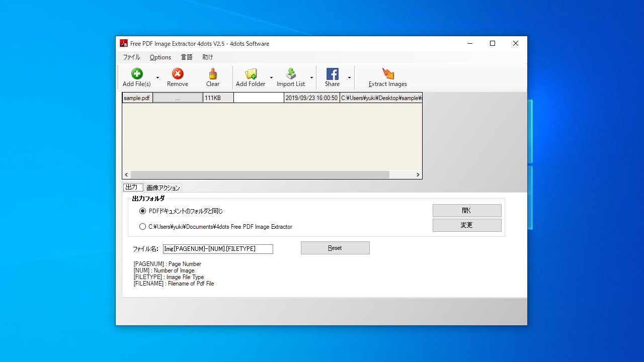
Task: Click the 111KB size cell
Action: (218, 98)
